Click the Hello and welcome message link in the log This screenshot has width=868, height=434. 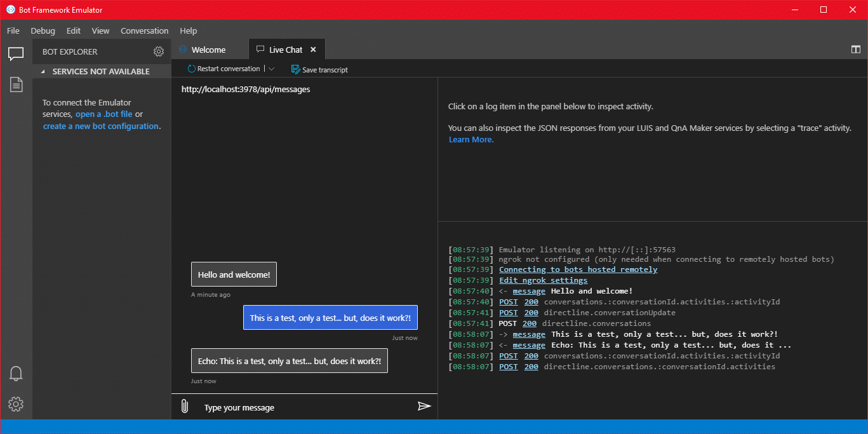click(x=529, y=290)
